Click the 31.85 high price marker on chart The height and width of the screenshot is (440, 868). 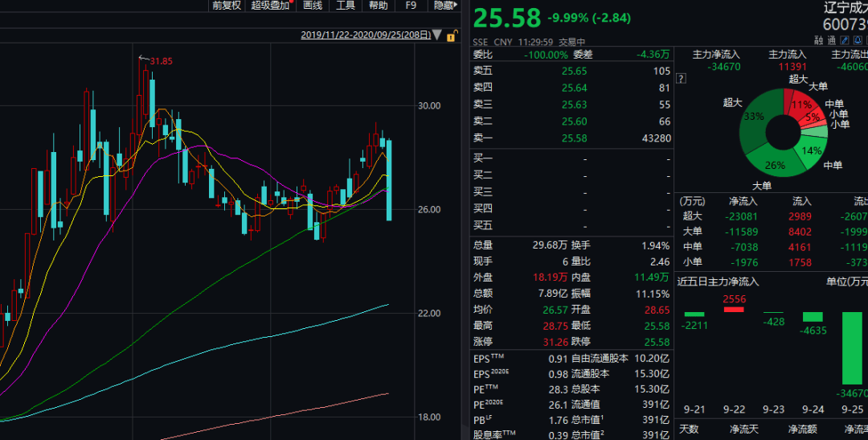coord(161,61)
